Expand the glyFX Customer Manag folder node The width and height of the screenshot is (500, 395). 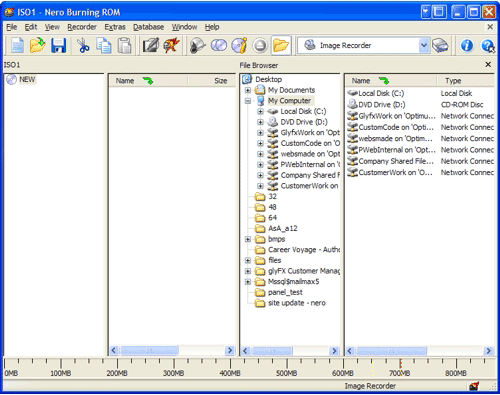(248, 271)
